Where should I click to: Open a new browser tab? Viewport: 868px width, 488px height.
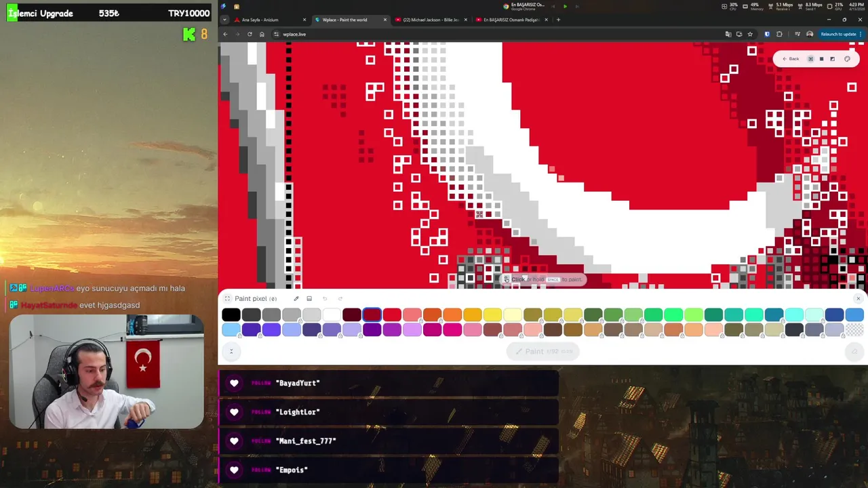point(558,20)
